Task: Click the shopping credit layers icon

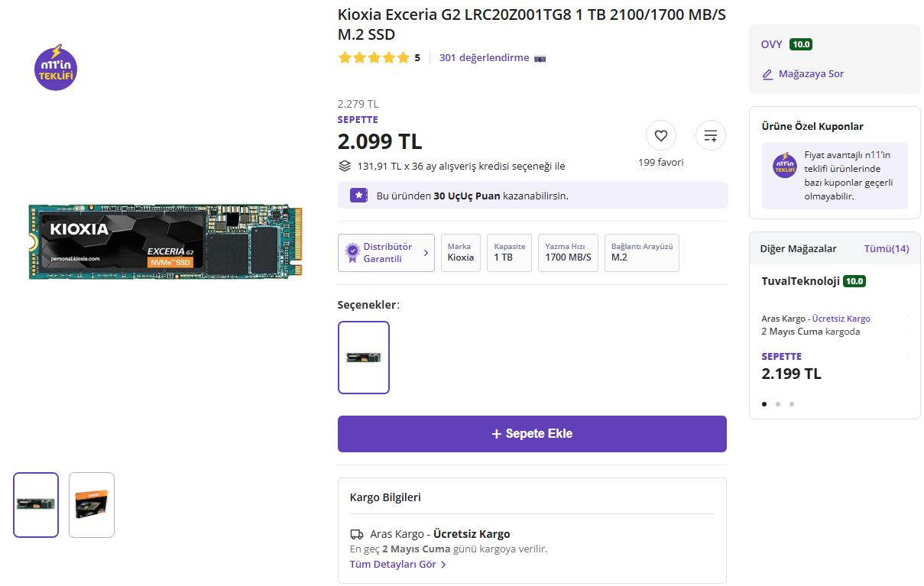Action: coord(345,166)
